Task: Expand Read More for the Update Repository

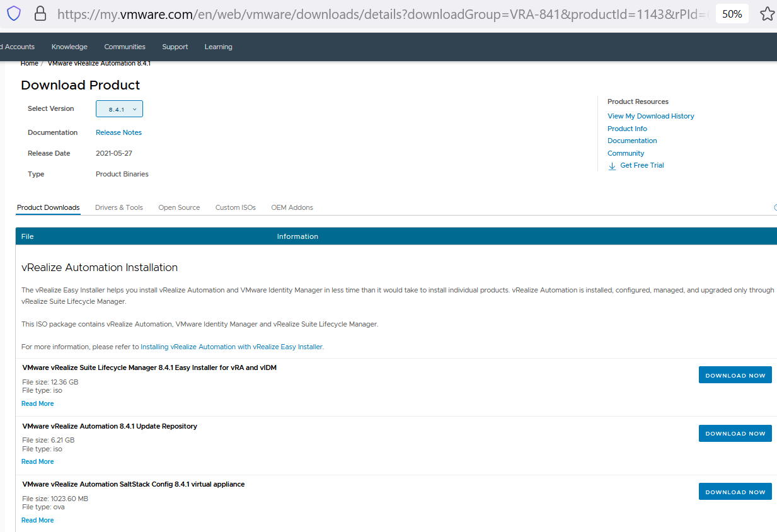Action: (38, 461)
